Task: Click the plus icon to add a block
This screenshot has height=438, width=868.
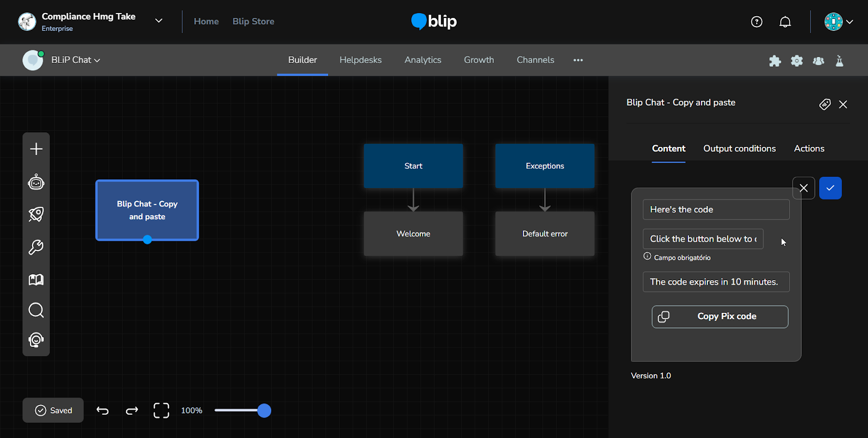Action: (36, 149)
